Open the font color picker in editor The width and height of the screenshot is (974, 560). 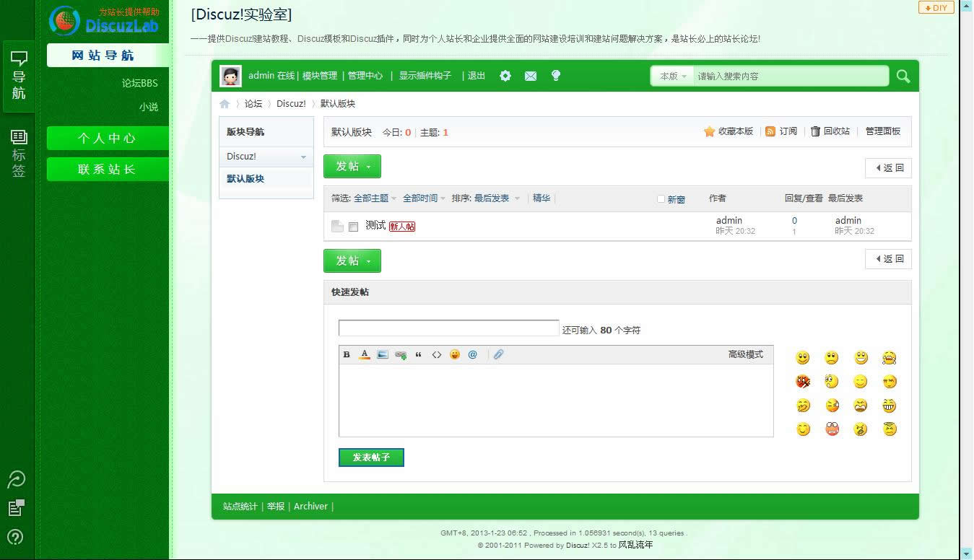[365, 354]
